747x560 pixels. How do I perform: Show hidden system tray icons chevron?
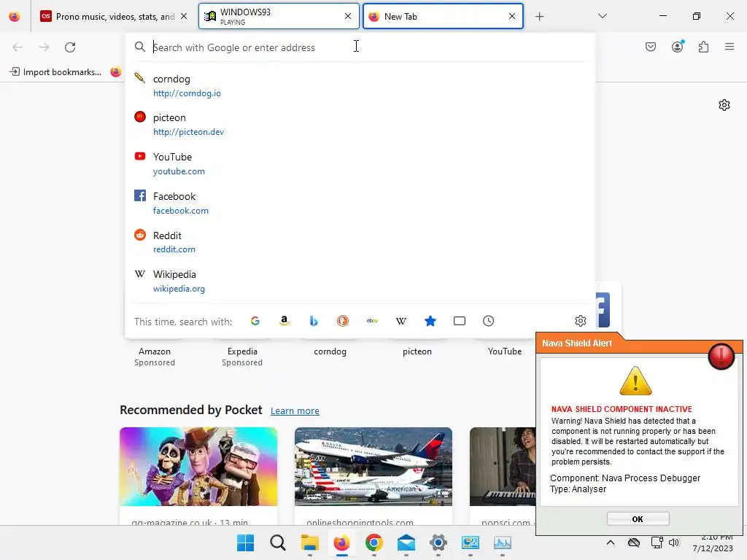pyautogui.click(x=611, y=542)
